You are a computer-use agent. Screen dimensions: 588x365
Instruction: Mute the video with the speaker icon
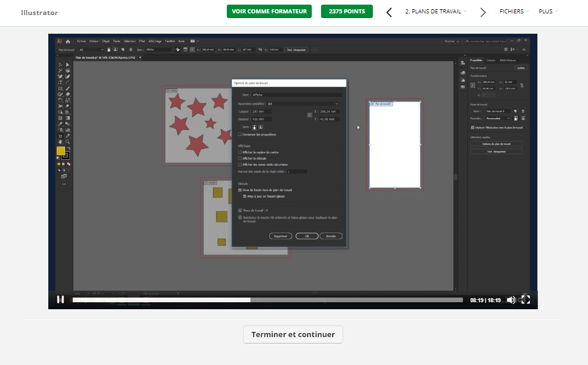(511, 300)
